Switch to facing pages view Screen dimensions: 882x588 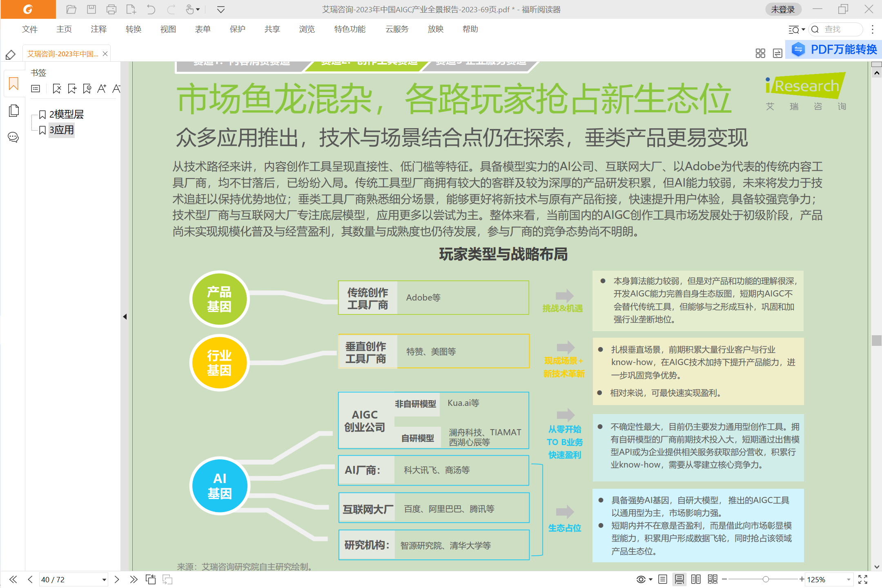(696, 579)
